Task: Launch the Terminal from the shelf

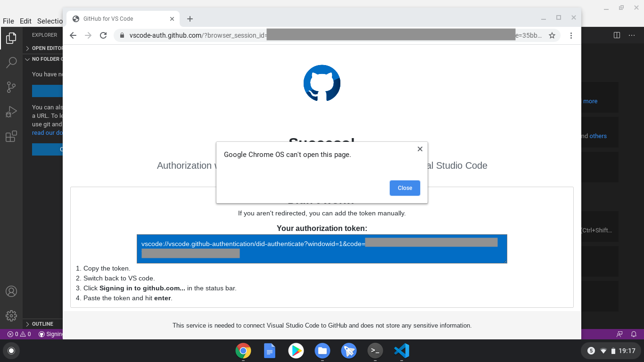Action: (x=375, y=351)
